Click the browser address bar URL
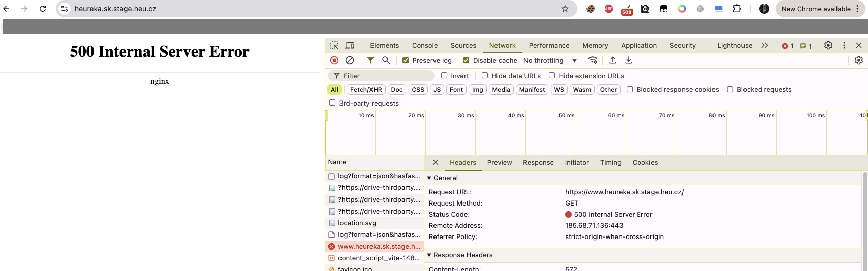The width and height of the screenshot is (868, 271). (x=115, y=9)
